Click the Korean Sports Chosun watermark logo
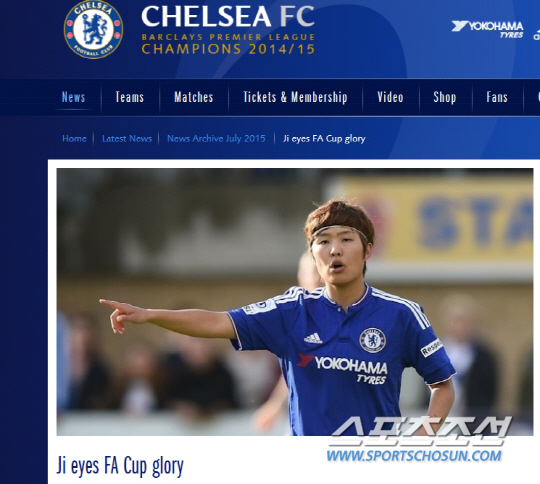The image size is (540, 484). click(x=419, y=431)
